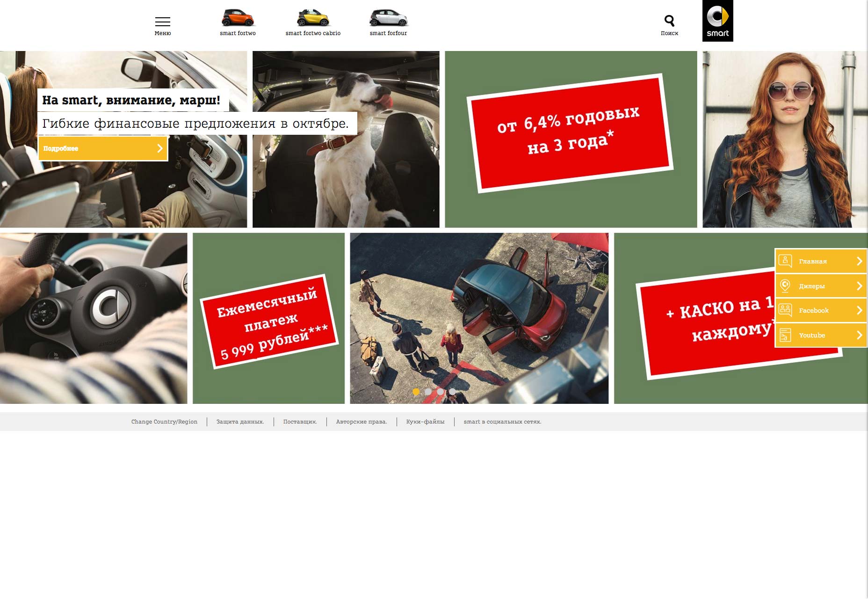
Task: Select the second carousel dot
Action: [428, 391]
